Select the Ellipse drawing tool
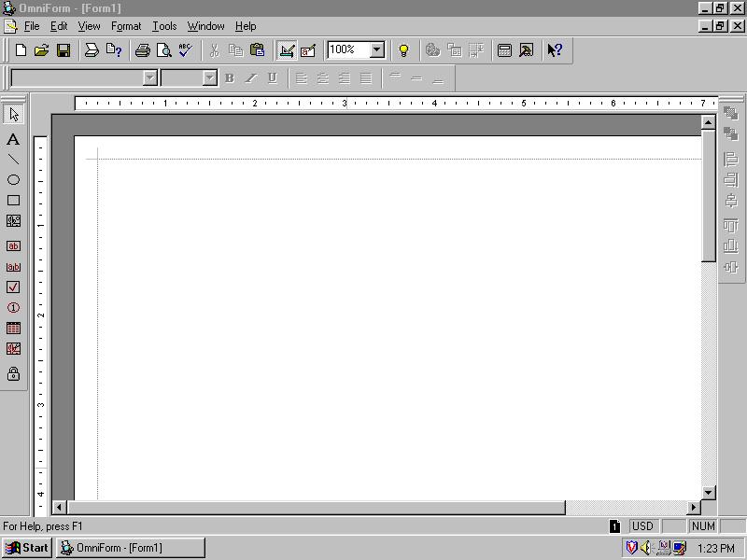Screen dimensions: 747x560 (x=13, y=180)
